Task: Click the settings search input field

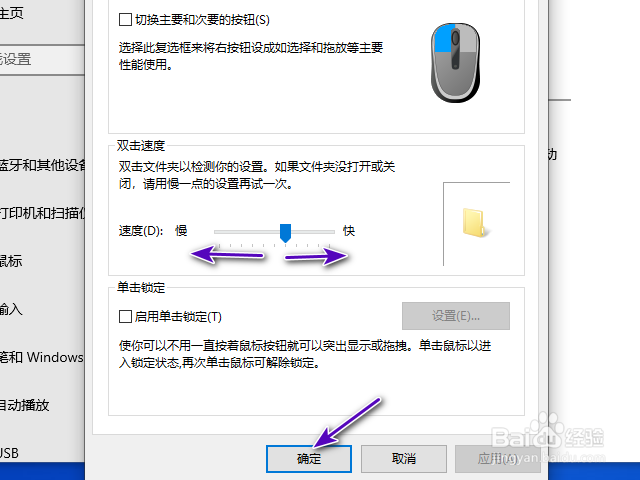Action: click(42, 60)
